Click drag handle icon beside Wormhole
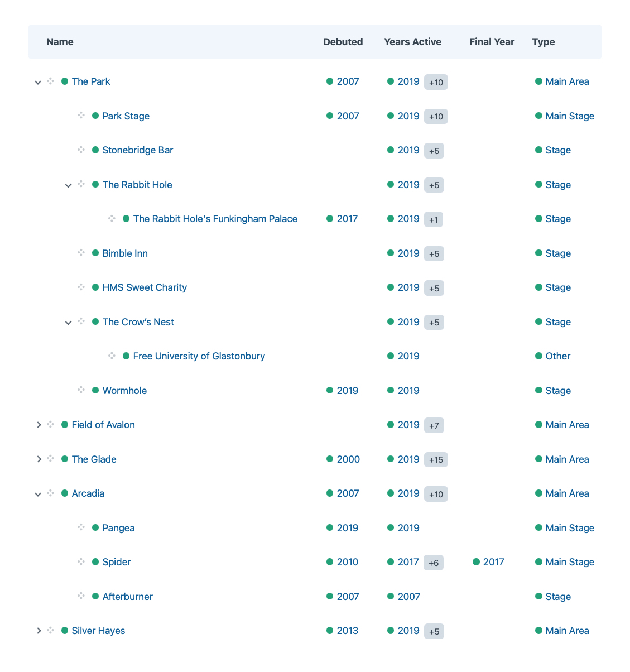Screen dimensions: 630x672 point(81,390)
